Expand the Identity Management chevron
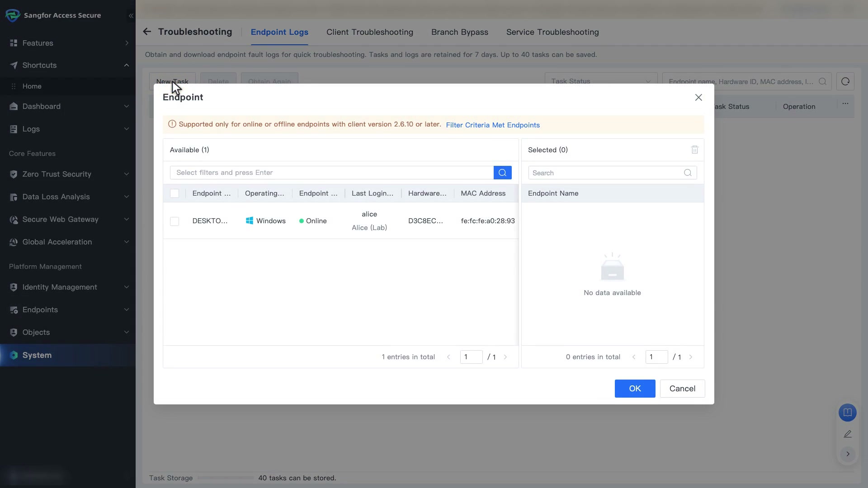Viewport: 868px width, 488px height. click(x=127, y=287)
